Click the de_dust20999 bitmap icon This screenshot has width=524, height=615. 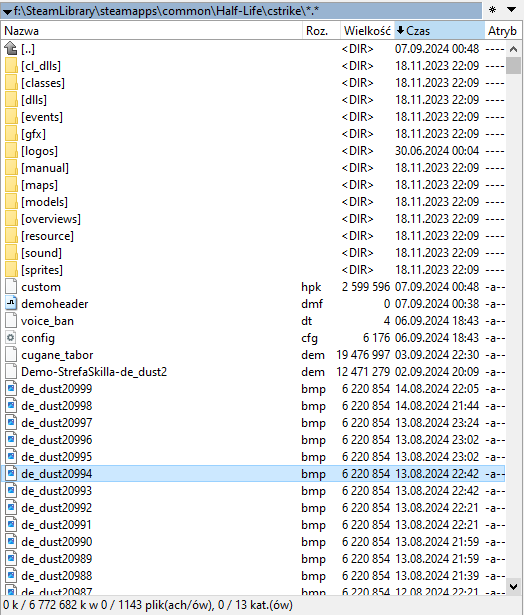tap(11, 389)
